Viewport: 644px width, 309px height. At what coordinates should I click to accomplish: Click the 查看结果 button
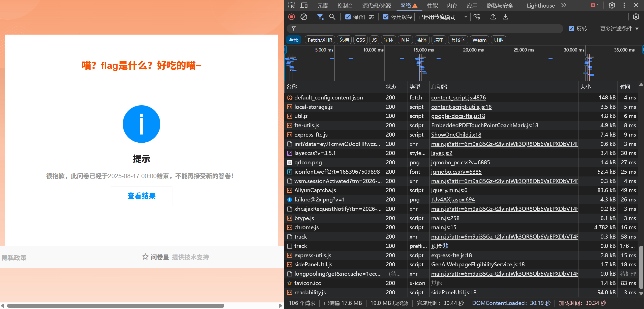tap(141, 196)
